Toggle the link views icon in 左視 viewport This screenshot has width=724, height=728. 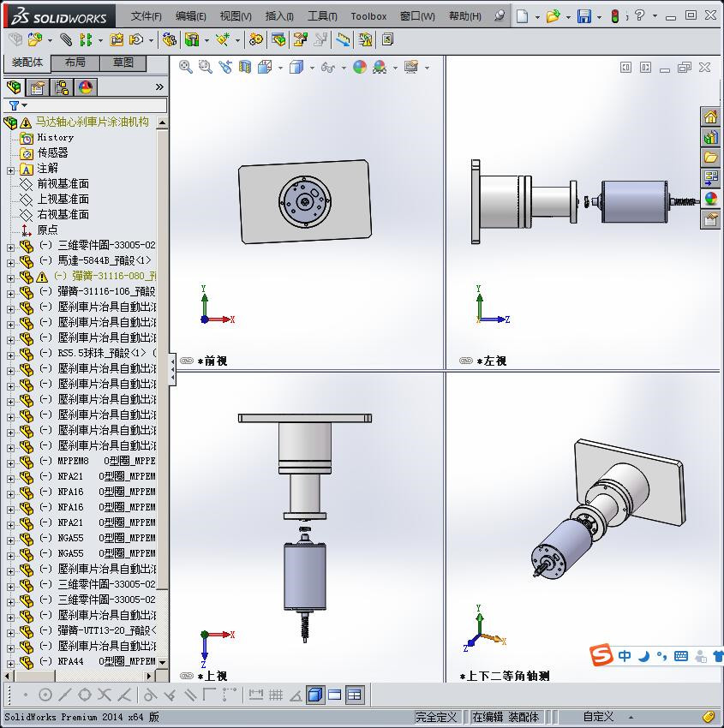click(x=466, y=361)
